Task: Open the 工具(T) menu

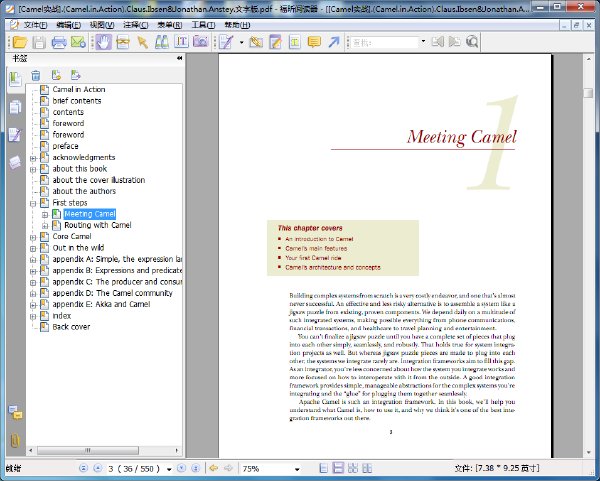Action: click(x=203, y=25)
